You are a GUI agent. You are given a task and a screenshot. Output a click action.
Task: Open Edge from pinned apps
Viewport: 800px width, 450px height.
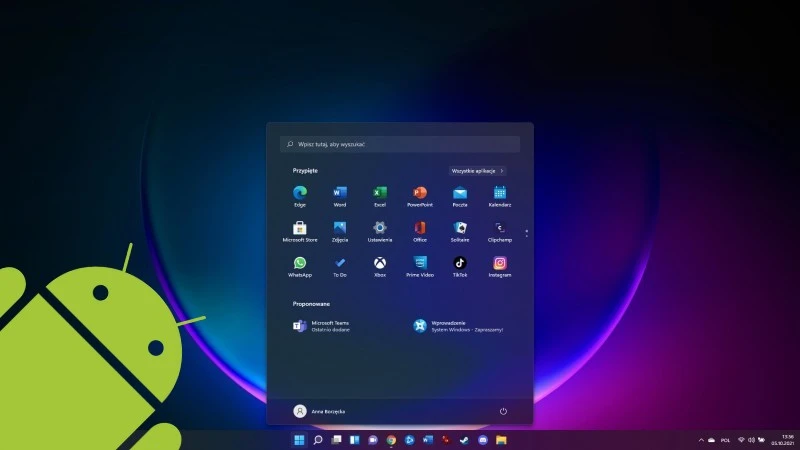[299, 196]
